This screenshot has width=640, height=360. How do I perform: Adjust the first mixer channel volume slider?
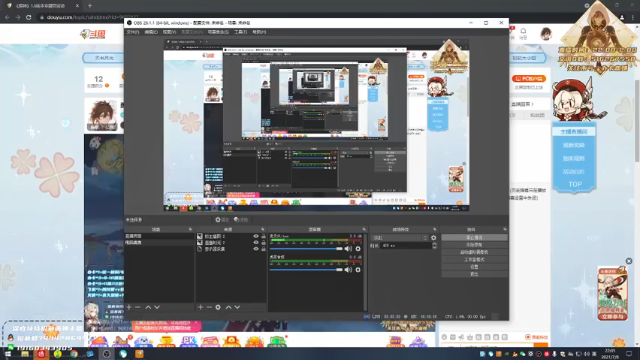[306, 249]
